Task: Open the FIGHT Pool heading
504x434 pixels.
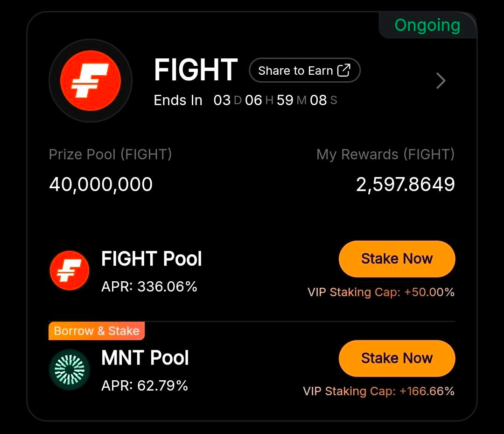Action: (x=152, y=259)
